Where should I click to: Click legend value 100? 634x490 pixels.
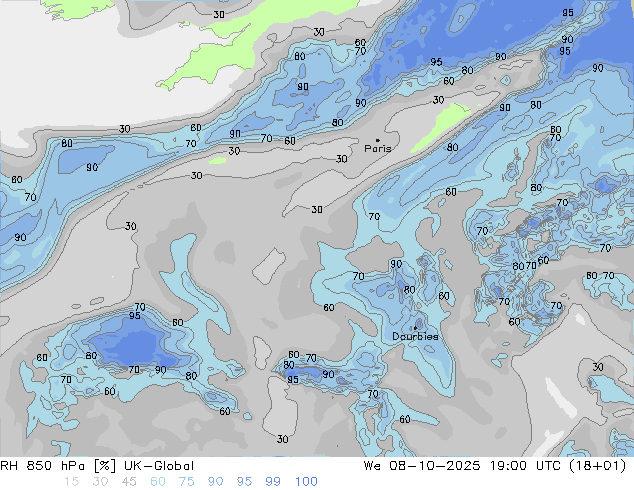306,482
